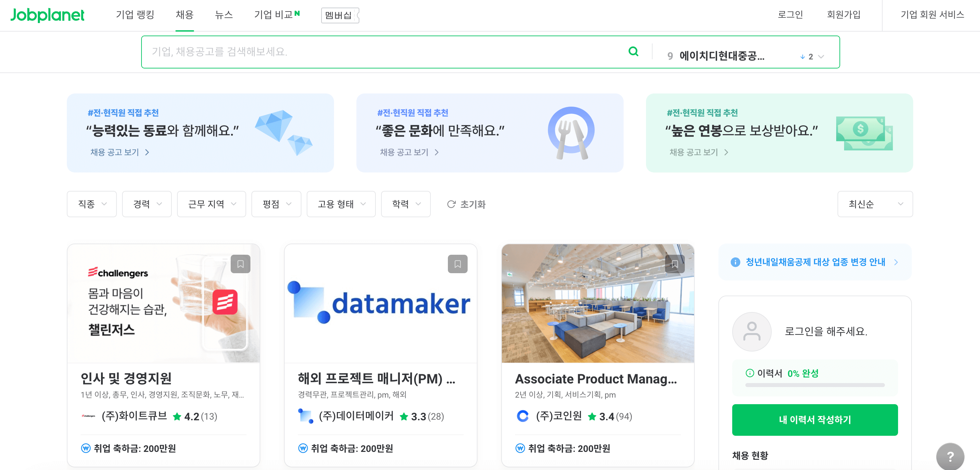Screen dimensions: 980x470
Task: Click the info icon beside 청년내일채움공제 notice
Action: [x=735, y=262]
